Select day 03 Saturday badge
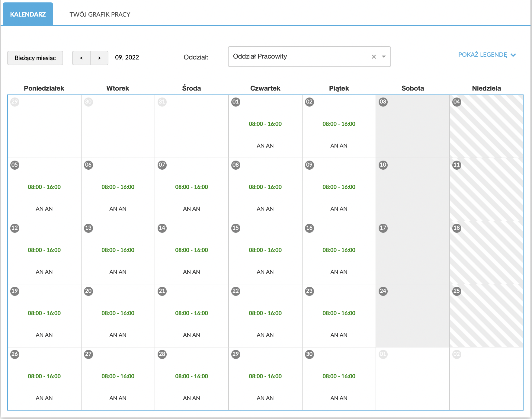Screen dimensions: 532x419 coord(383,102)
